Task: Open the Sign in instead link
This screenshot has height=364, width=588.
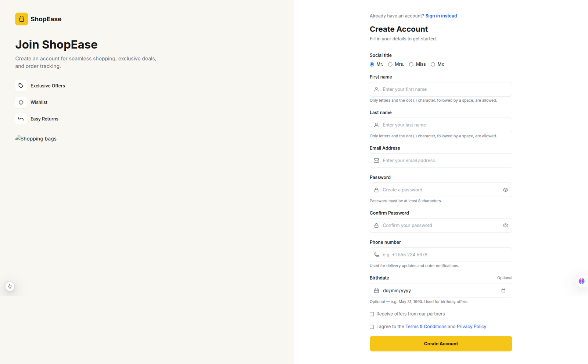Action: tap(441, 16)
